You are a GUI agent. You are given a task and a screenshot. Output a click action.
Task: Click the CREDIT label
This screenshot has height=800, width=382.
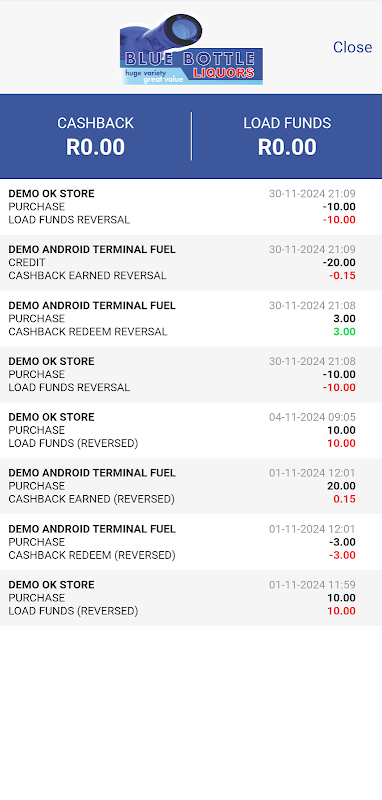[x=27, y=263]
